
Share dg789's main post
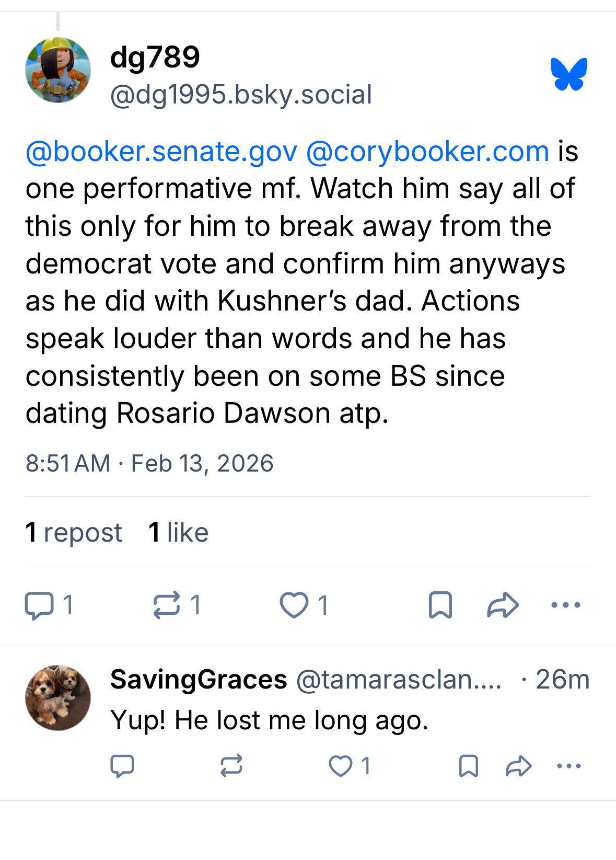click(x=503, y=605)
